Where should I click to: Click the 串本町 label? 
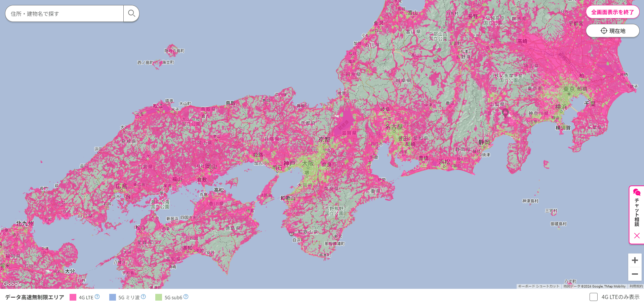tap(325, 255)
